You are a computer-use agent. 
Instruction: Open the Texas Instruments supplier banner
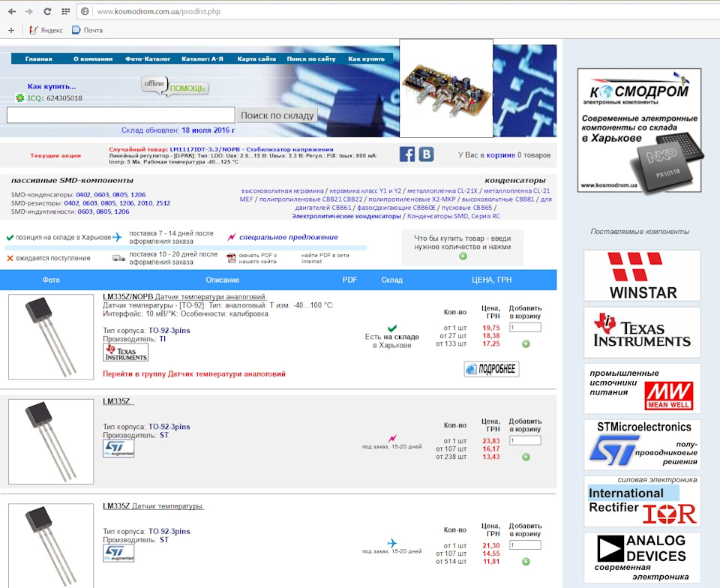pyautogui.click(x=642, y=332)
